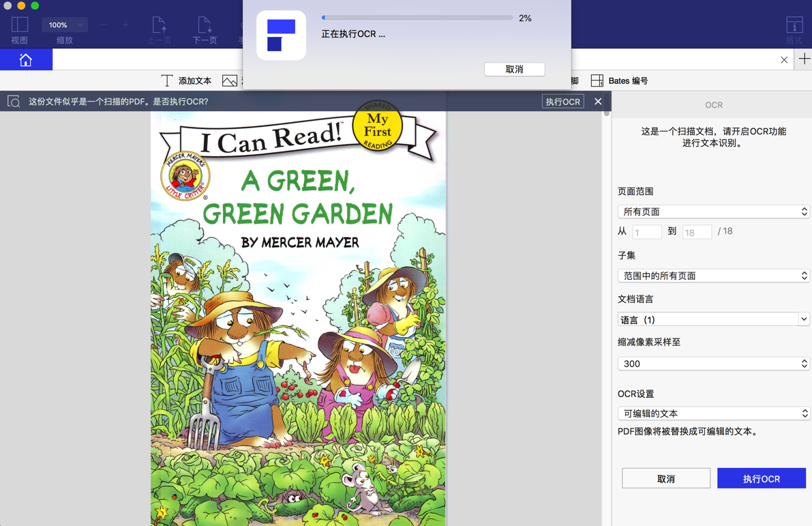Switch to the Home tab

(x=26, y=59)
